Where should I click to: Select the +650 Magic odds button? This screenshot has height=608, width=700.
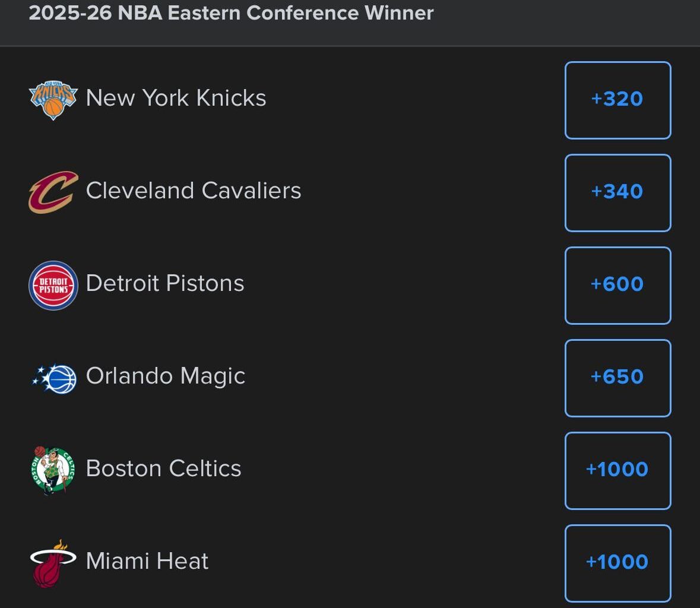point(617,378)
